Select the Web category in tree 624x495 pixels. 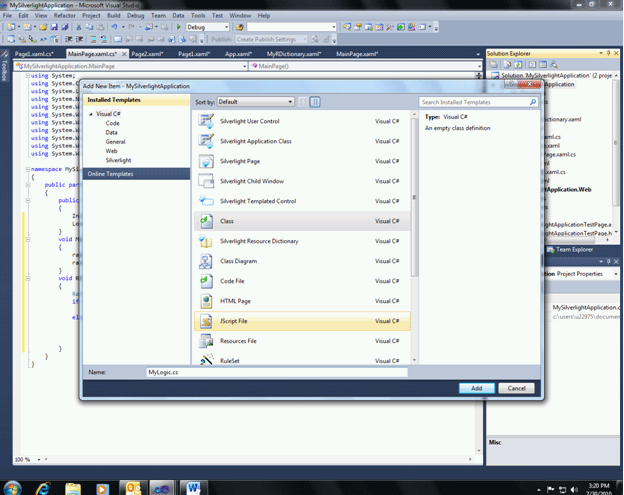[x=111, y=151]
